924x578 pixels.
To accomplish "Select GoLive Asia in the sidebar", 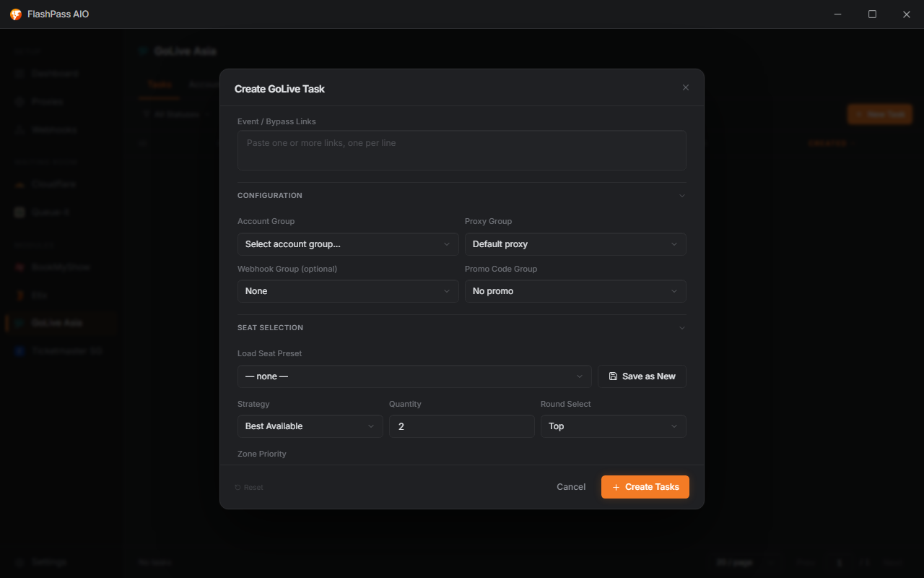I will click(x=62, y=323).
